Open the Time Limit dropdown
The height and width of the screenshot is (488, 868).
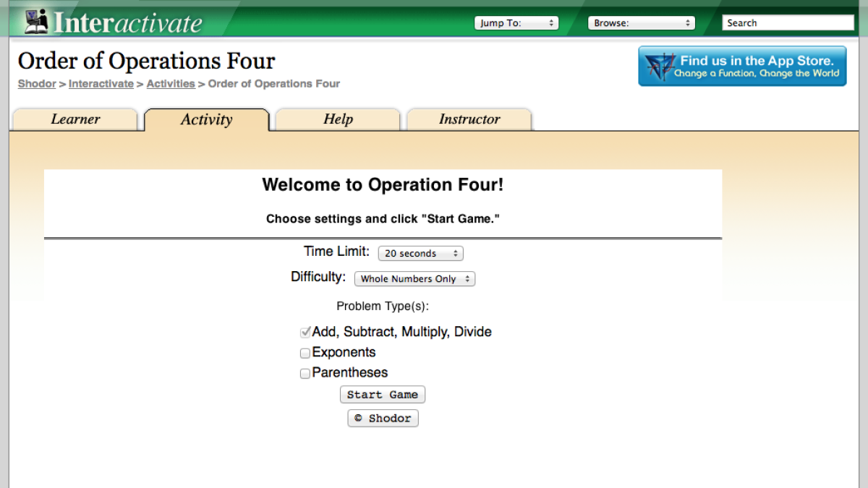pyautogui.click(x=420, y=253)
